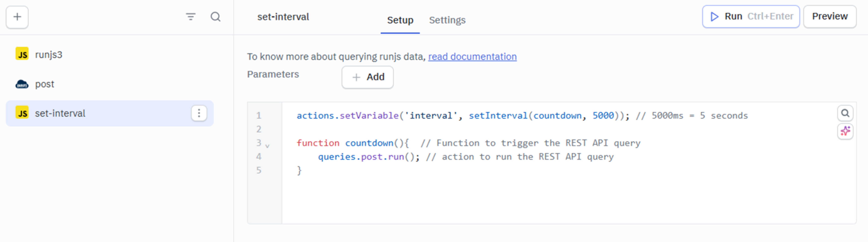Click the REST API icon beside post
This screenshot has width=868, height=242.
(x=22, y=84)
